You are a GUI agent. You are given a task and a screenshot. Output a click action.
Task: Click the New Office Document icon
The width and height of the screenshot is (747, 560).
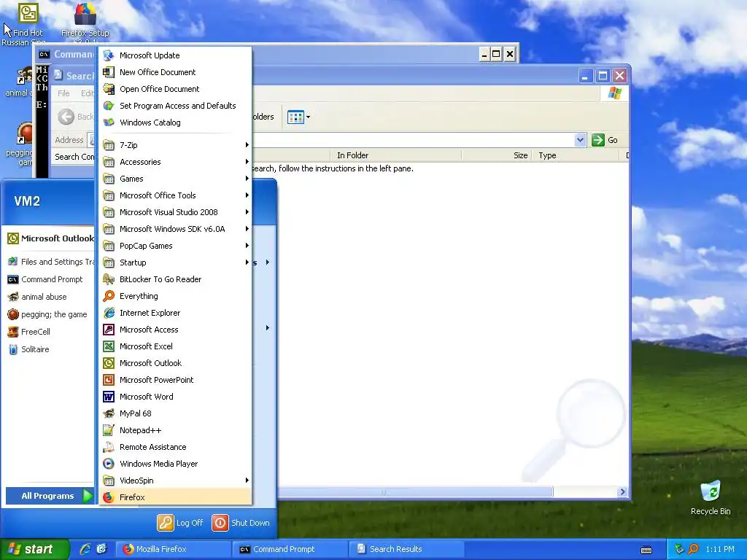click(109, 72)
